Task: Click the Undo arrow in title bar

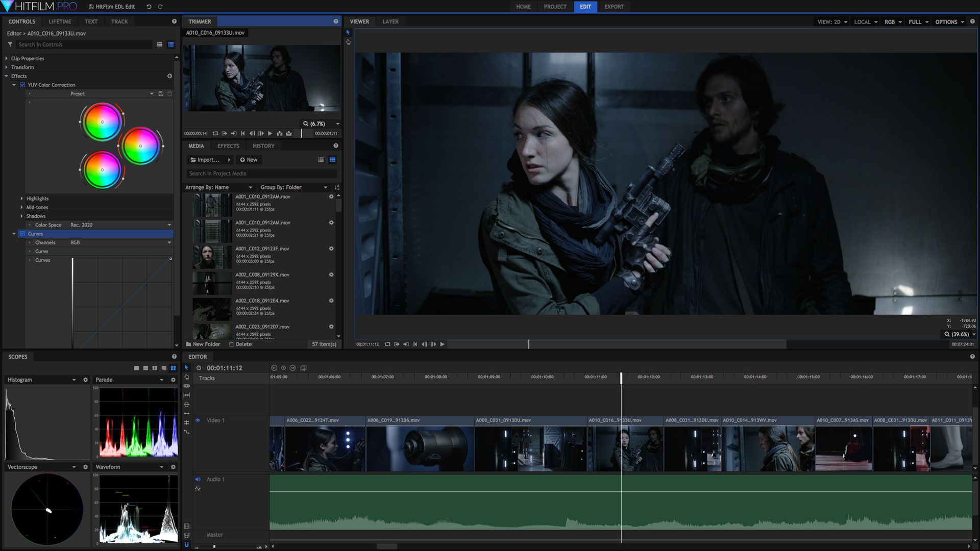Action: [149, 7]
